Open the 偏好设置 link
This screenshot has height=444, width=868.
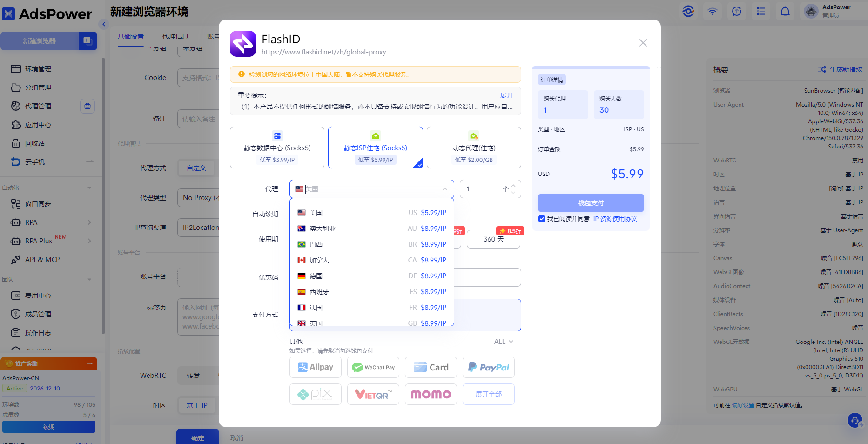(x=743, y=405)
